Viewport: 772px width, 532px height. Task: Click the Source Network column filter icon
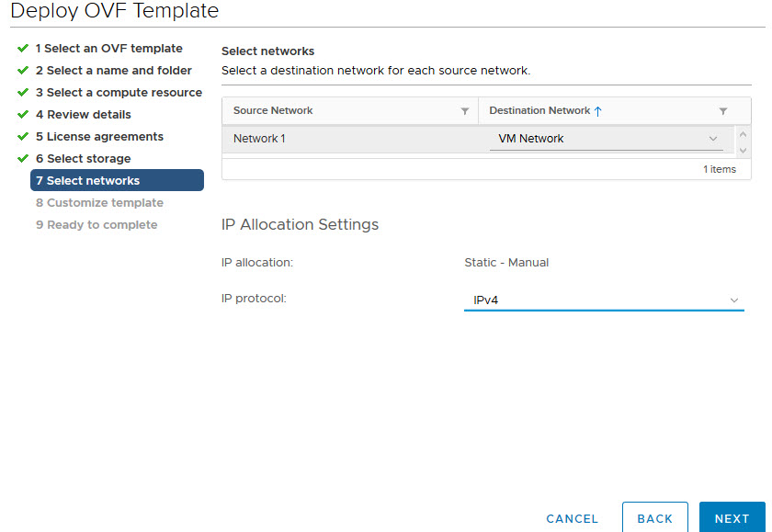pos(464,111)
